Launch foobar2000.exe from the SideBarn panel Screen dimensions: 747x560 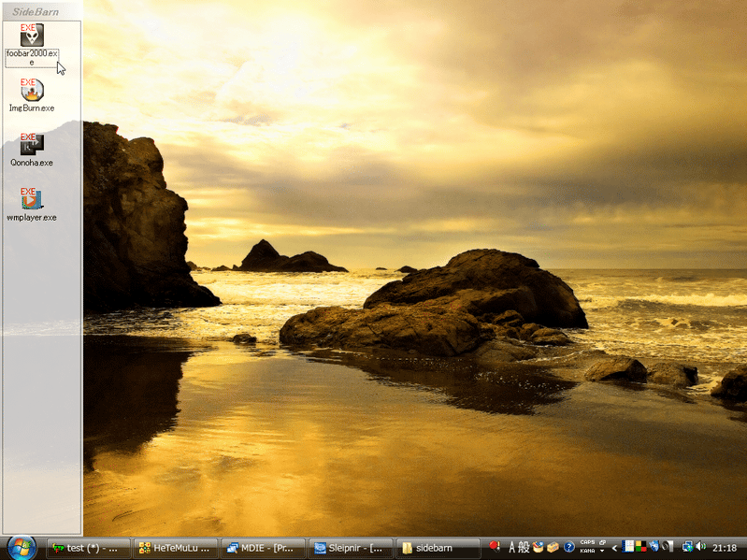(x=32, y=36)
